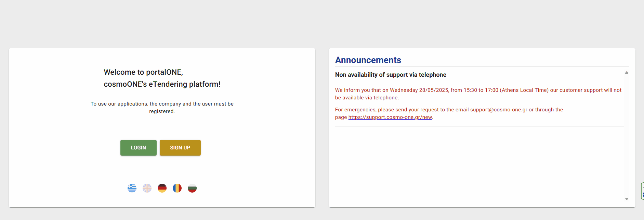Select 'Non availability of support via telephone' title
The image size is (644, 220).
pos(391,75)
